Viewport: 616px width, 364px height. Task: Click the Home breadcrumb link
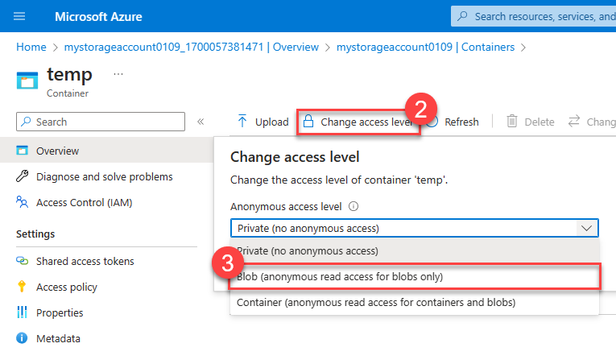(x=31, y=47)
